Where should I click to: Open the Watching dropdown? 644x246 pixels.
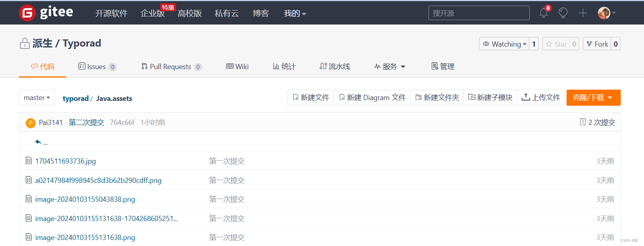[x=504, y=44]
